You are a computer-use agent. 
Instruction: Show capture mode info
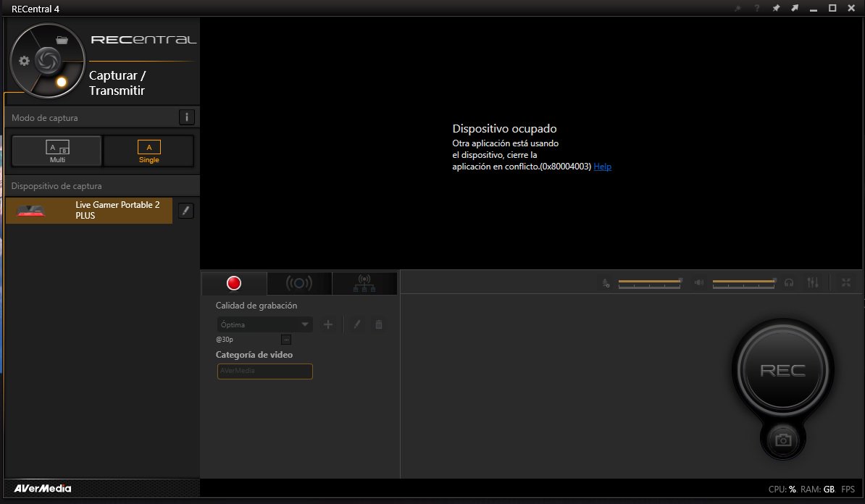click(x=186, y=117)
